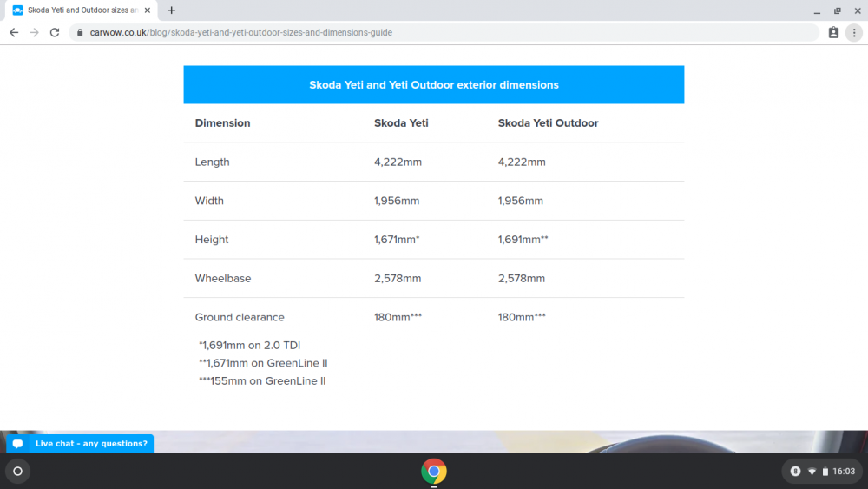Click the height value 1,691mm**
The image size is (868, 489).
(x=523, y=239)
